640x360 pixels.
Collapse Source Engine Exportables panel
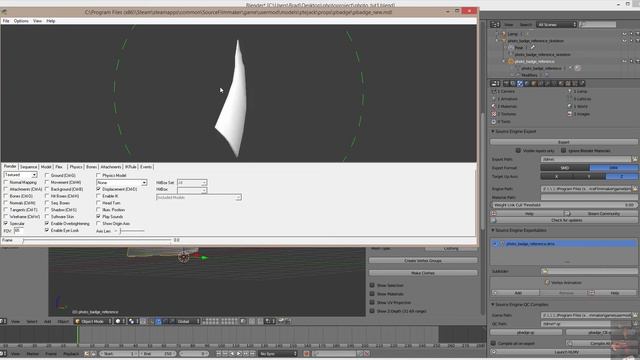(493, 231)
